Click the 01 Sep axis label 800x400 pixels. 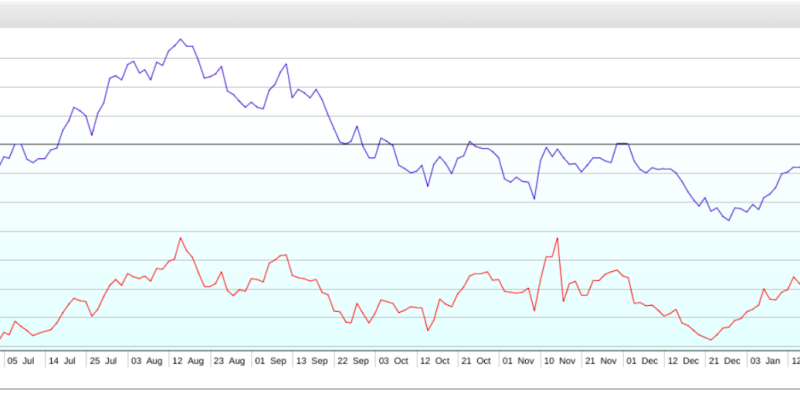pyautogui.click(x=271, y=360)
